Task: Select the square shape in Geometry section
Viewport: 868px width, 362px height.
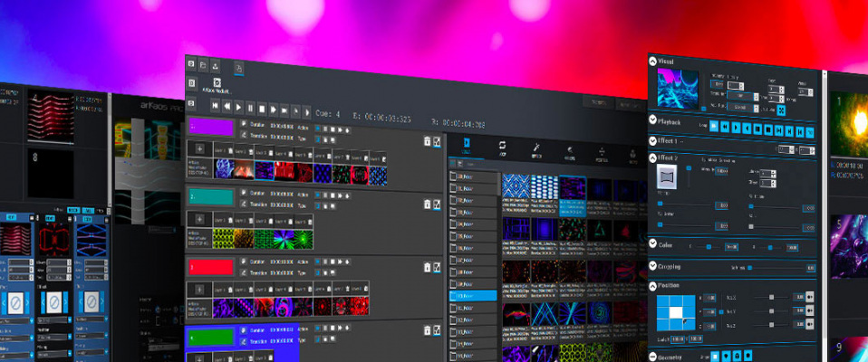Action: [715, 356]
